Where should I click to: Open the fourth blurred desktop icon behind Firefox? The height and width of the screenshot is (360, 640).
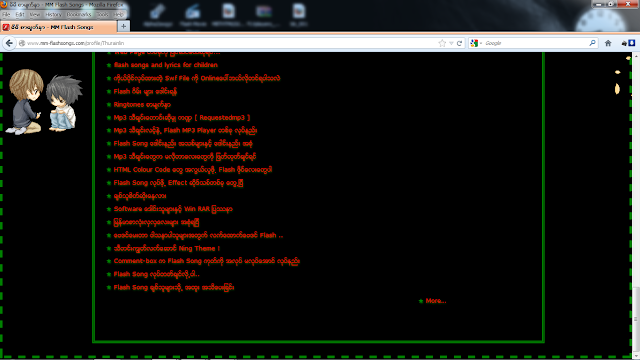click(x=264, y=14)
